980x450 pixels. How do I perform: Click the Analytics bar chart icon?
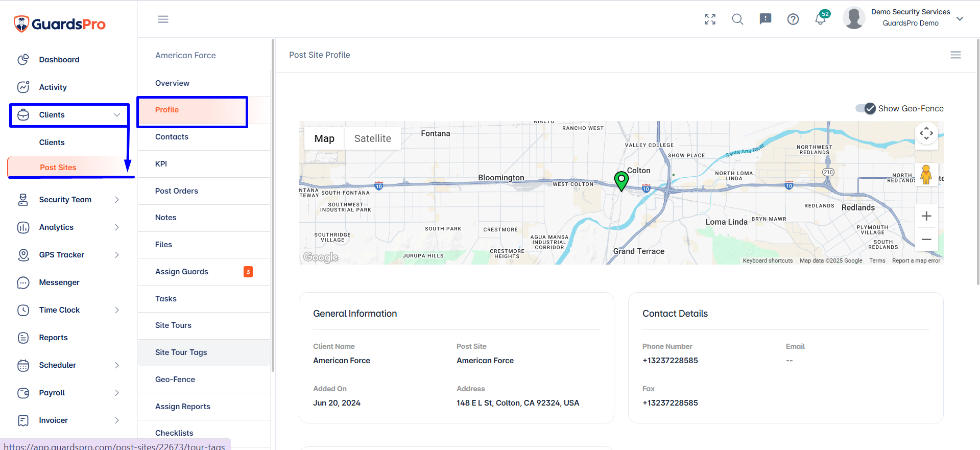click(x=23, y=227)
